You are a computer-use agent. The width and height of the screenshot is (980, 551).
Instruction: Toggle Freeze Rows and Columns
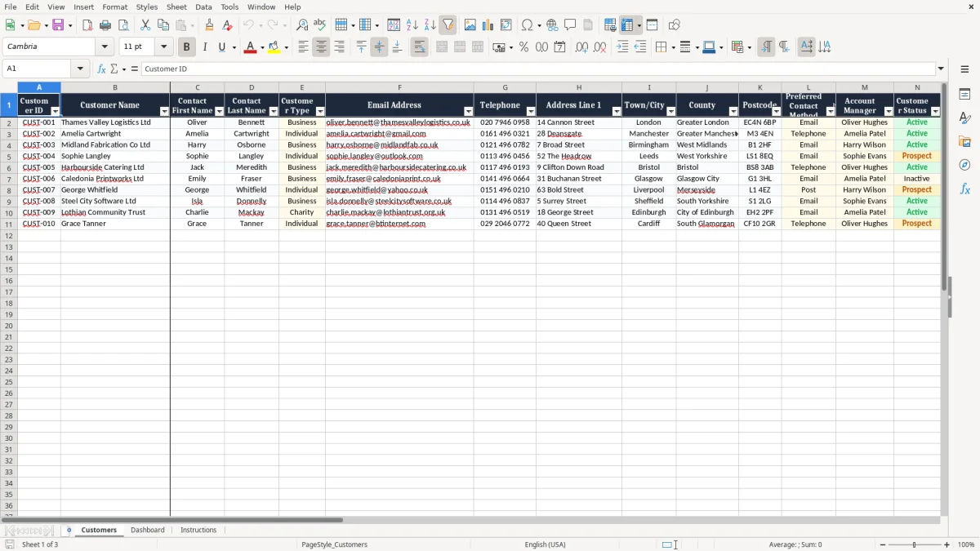click(627, 25)
